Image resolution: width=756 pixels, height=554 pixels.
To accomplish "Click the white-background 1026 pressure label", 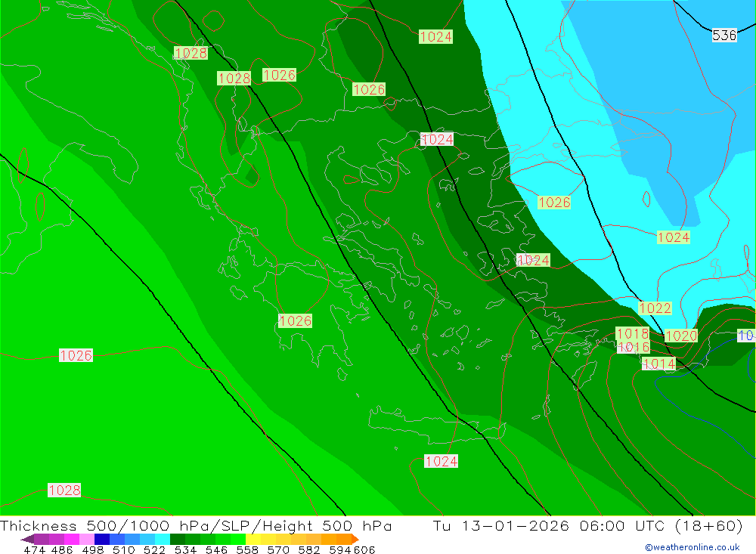I will [76, 355].
